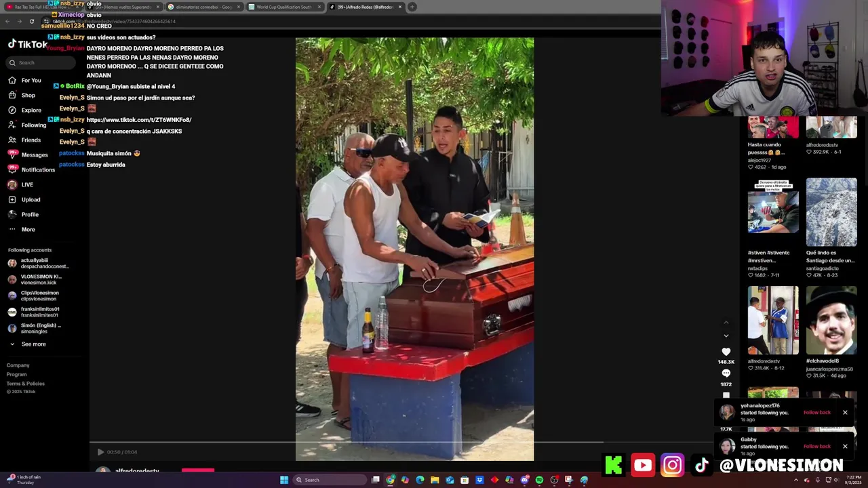
Task: Open comments via speech bubble icon
Action: coord(726,373)
